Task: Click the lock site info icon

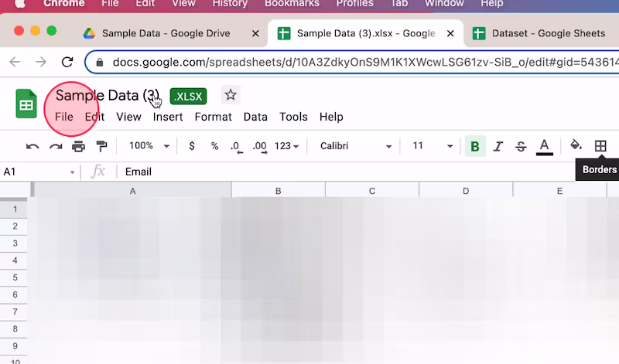Action: coord(100,63)
